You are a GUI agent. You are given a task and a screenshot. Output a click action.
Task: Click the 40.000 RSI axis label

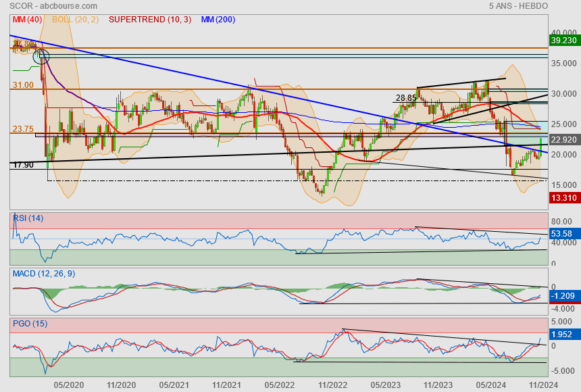click(564, 243)
